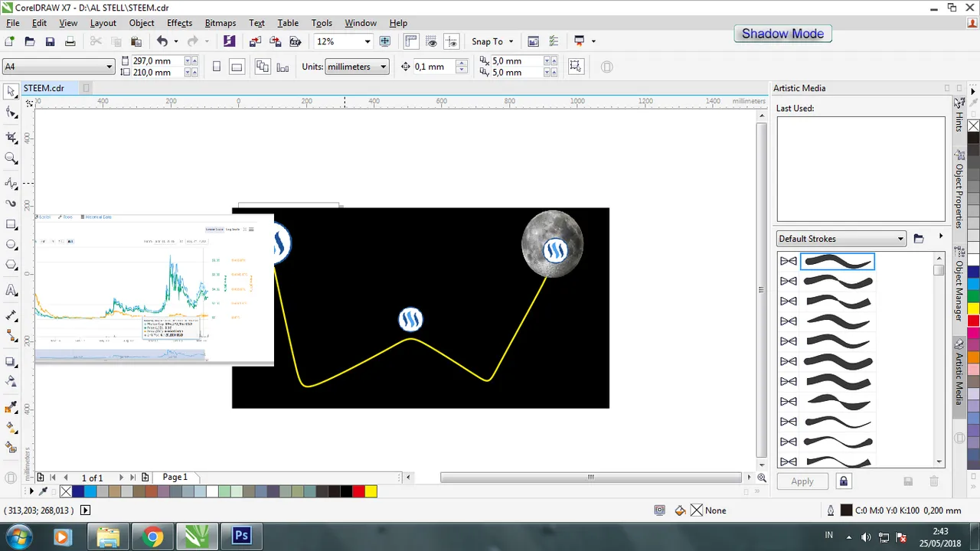The height and width of the screenshot is (551, 980).
Task: Select the Crop tool
Action: [11, 138]
